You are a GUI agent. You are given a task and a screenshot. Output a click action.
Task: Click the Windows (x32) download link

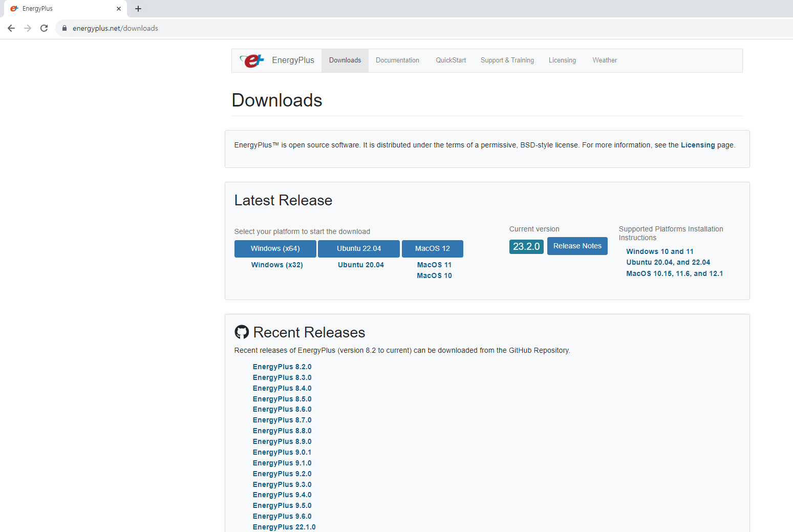(x=277, y=265)
